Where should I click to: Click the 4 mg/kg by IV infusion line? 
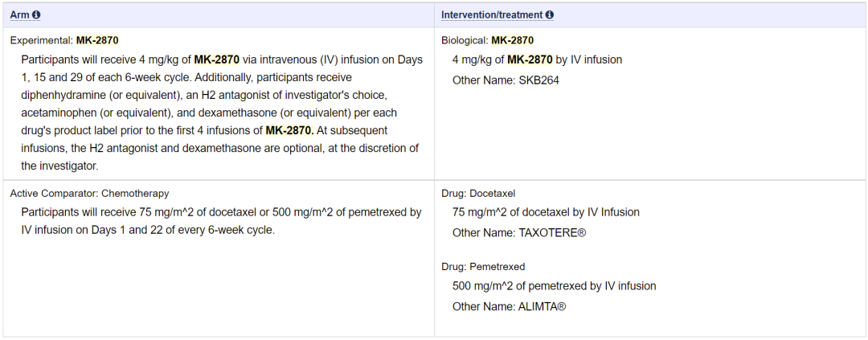click(x=537, y=60)
